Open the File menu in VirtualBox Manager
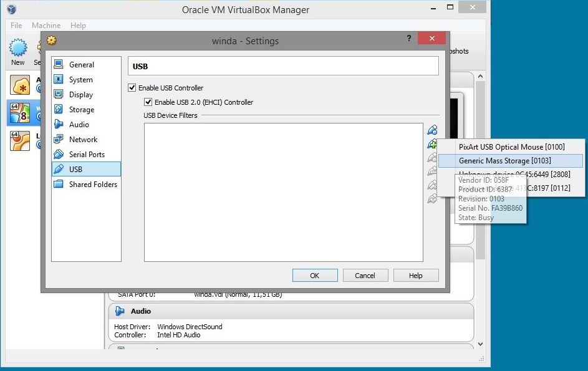The height and width of the screenshot is (371, 588). click(16, 26)
